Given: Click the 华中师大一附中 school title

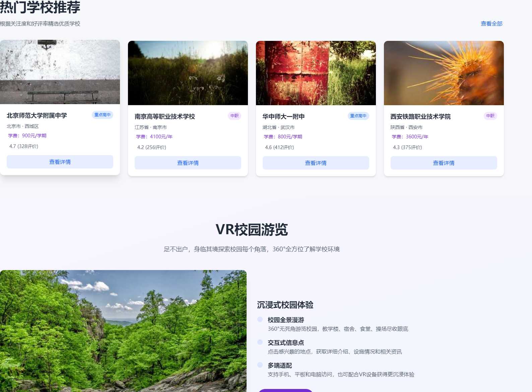Looking at the screenshot, I should click(283, 116).
